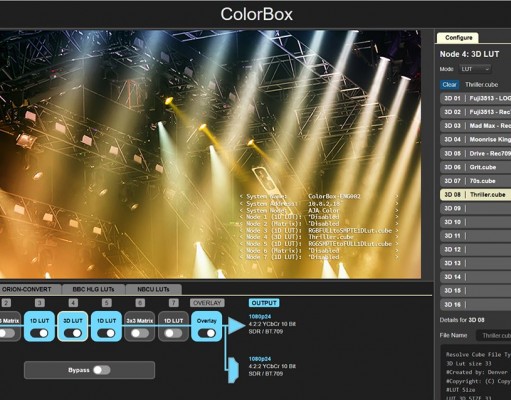The width and height of the screenshot is (511, 400).
Task: Select pipeline node number 5
Action: pos(106,303)
